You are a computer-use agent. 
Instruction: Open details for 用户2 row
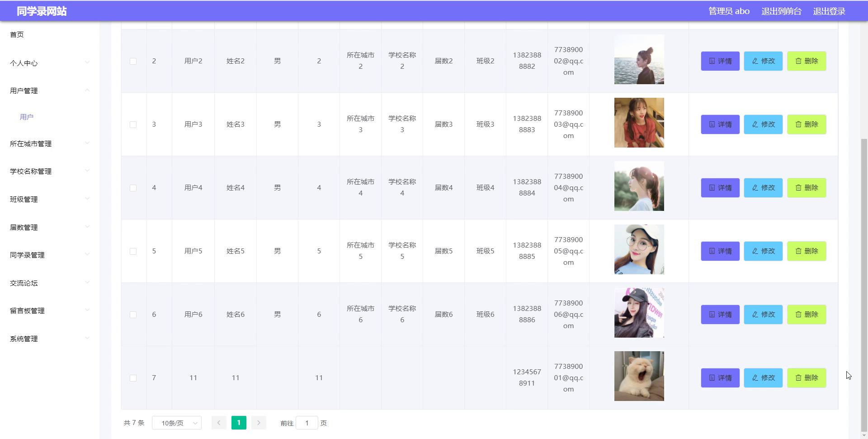720,61
